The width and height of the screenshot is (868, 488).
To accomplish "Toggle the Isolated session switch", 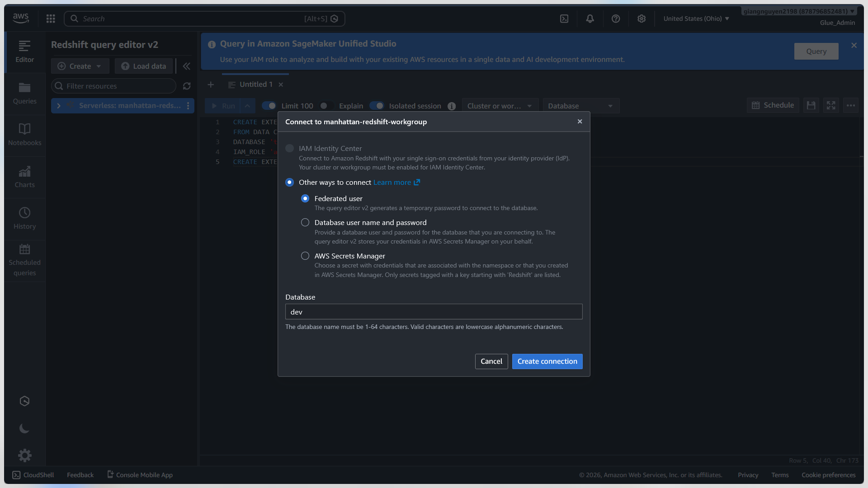I will (377, 106).
